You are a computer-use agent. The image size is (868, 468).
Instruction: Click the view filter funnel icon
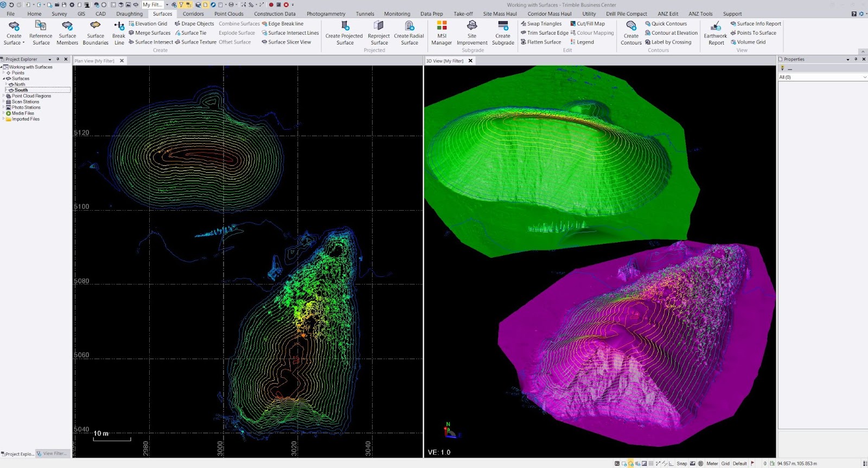181,5
